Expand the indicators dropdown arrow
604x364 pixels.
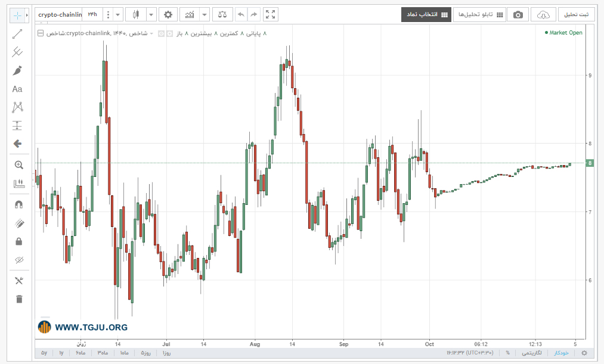coord(205,15)
